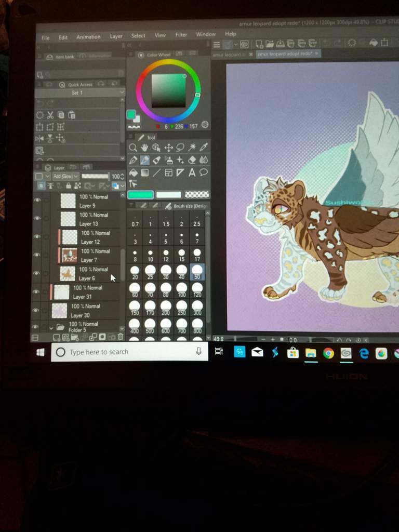Choose brush size 2.5 preset
This screenshot has height=532, width=399.
click(x=197, y=220)
